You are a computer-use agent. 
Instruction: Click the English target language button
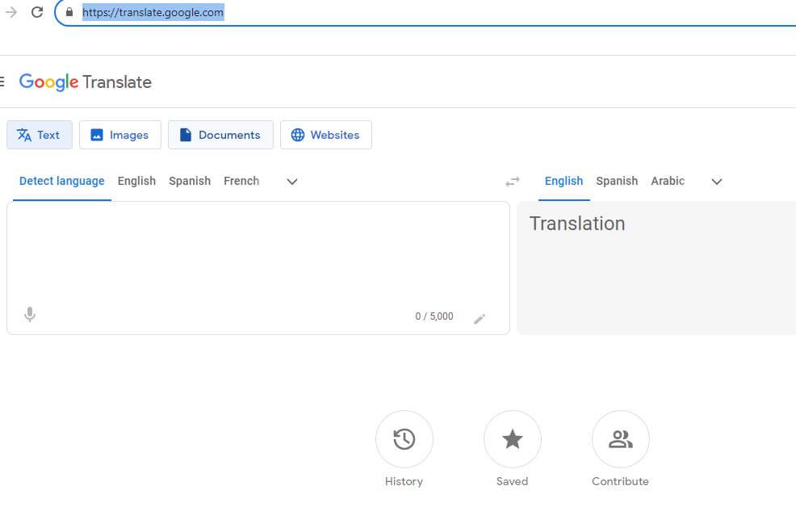tap(563, 181)
